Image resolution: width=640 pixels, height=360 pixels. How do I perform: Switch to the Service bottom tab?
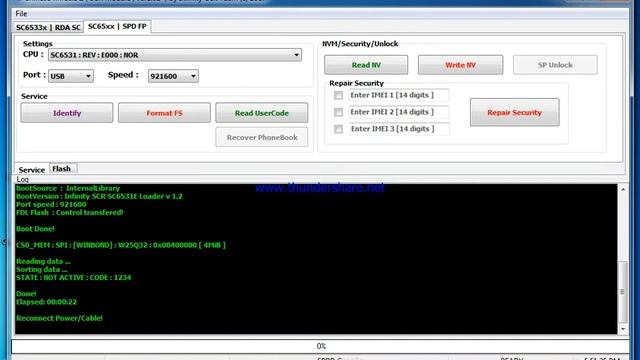(32, 170)
